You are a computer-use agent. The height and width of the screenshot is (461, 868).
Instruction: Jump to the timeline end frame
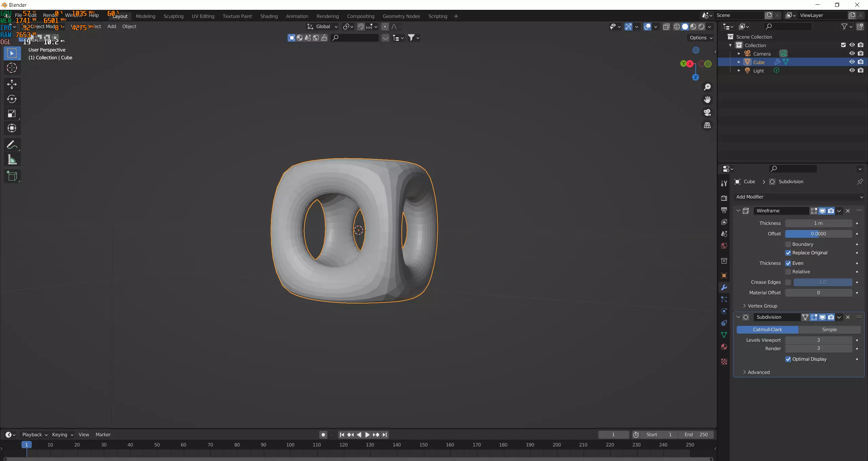coord(384,435)
